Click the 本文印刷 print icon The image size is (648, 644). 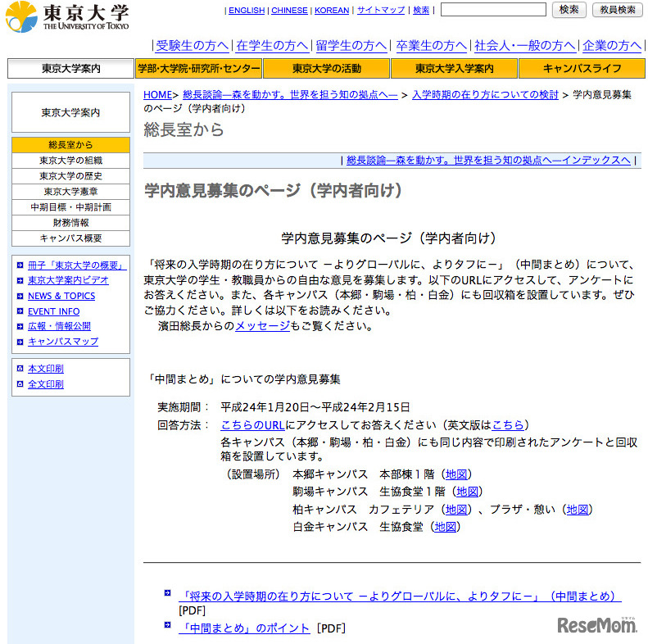click(x=20, y=369)
